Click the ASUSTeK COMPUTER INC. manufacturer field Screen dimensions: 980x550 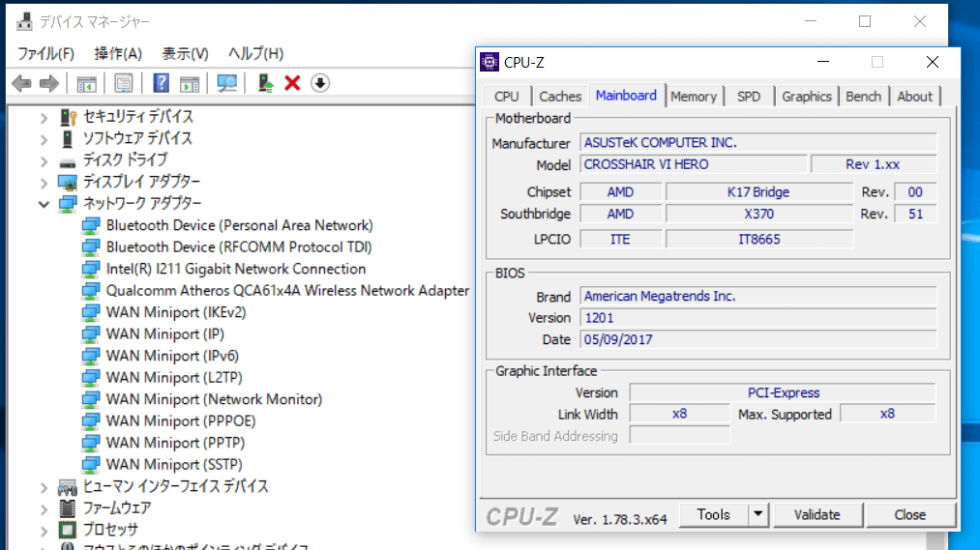tap(758, 142)
